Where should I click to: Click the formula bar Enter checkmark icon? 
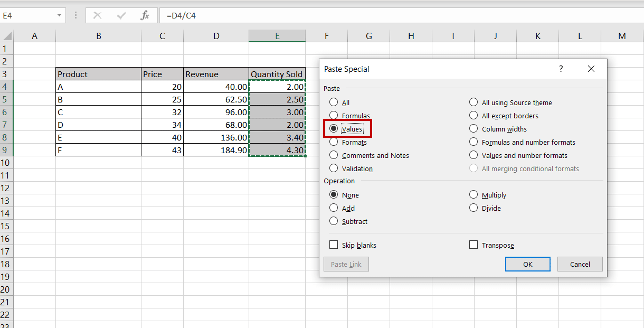click(x=121, y=15)
